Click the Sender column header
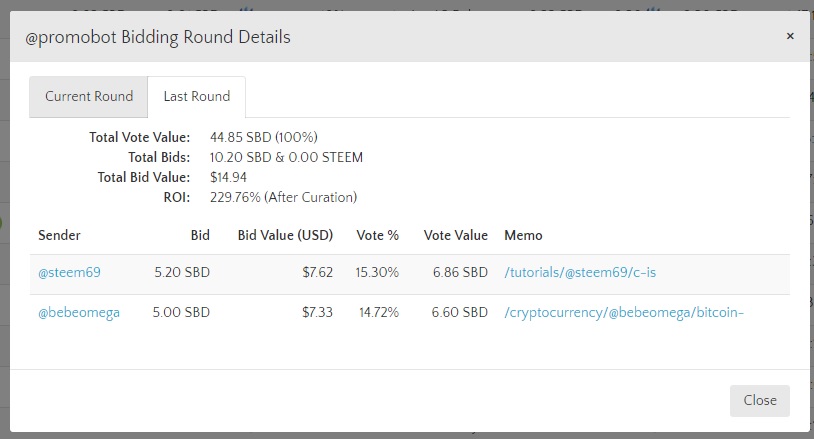The height and width of the screenshot is (439, 814). pyautogui.click(x=60, y=235)
